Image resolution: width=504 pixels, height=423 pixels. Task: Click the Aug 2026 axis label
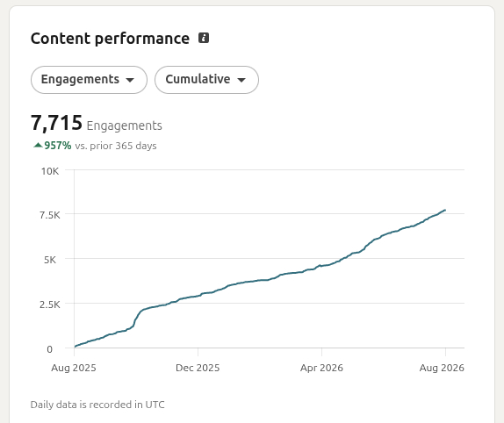[442, 368]
